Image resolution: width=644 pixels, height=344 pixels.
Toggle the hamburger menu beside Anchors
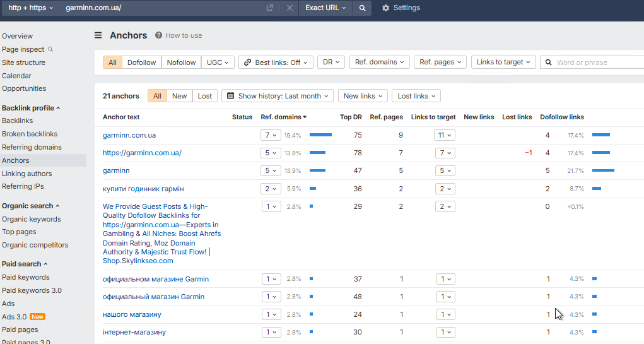coord(98,35)
